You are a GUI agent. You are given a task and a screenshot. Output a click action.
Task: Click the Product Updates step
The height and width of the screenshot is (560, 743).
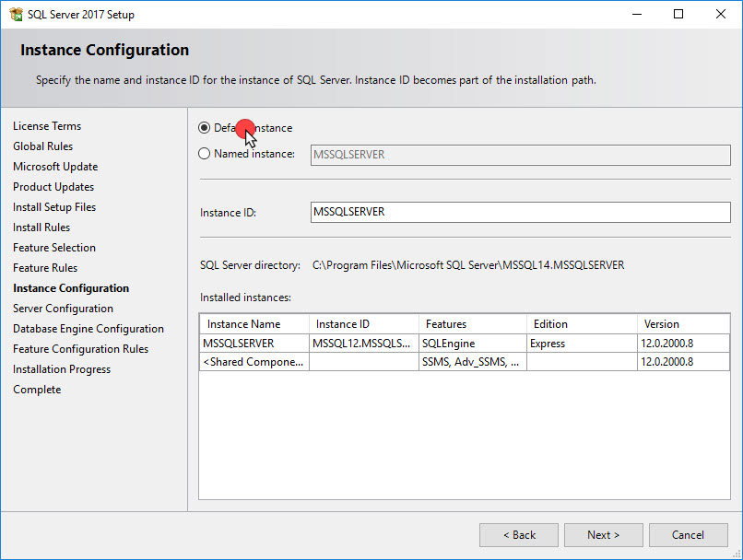click(x=53, y=187)
